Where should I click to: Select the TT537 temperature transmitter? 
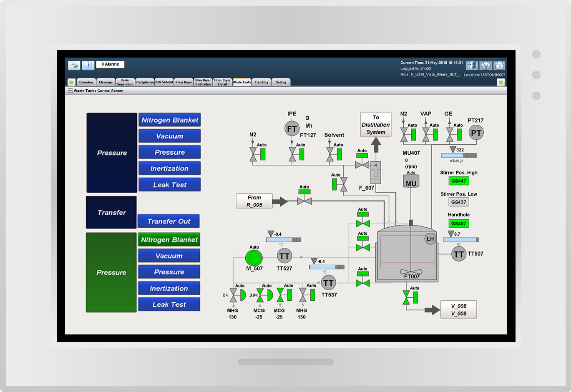[x=328, y=283]
